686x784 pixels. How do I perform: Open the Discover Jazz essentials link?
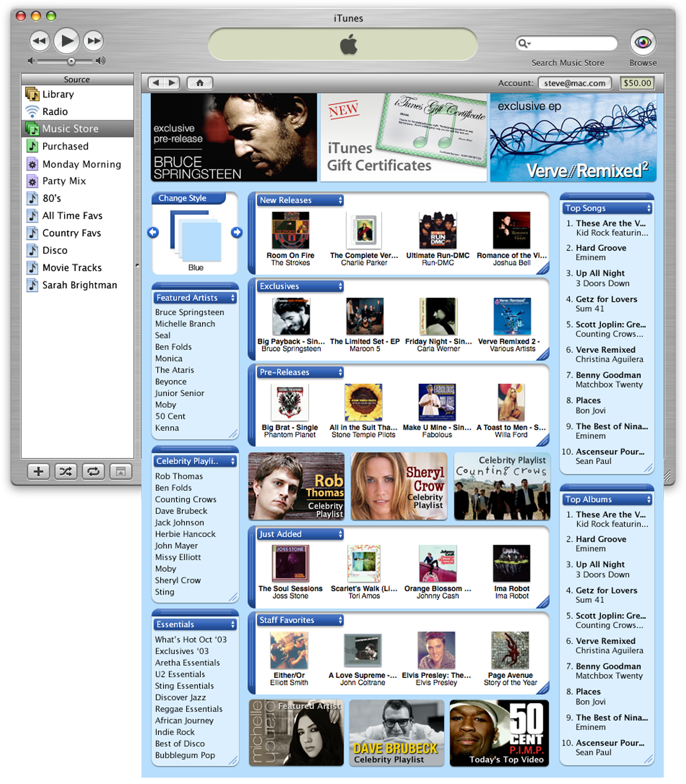181,697
